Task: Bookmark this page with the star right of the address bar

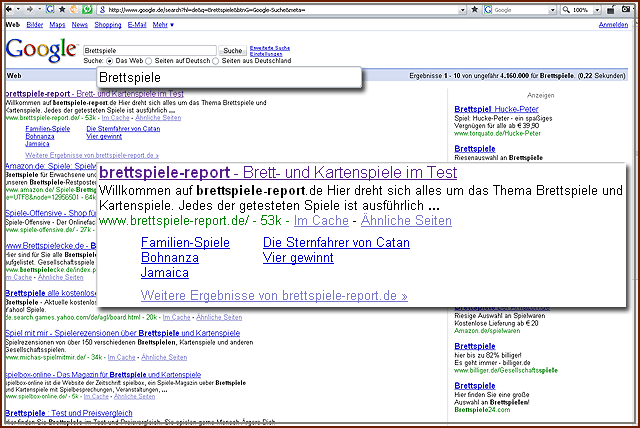Action: pos(475,9)
